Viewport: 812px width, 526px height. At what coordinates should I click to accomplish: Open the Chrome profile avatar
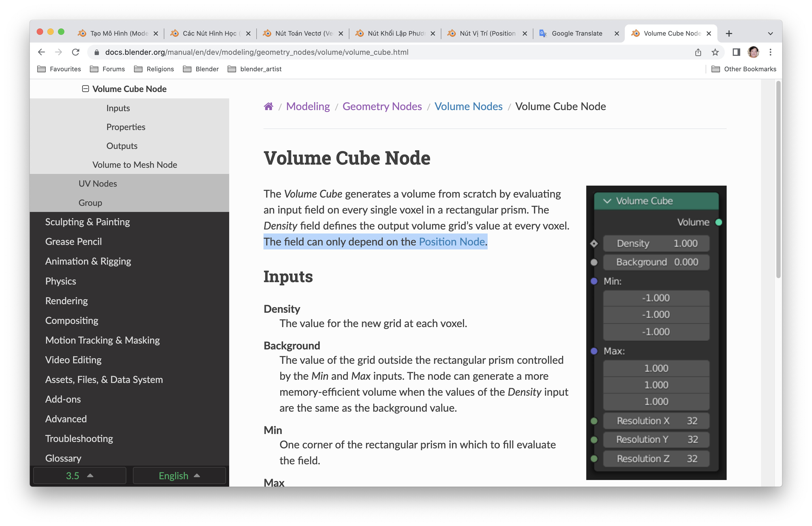(x=753, y=52)
